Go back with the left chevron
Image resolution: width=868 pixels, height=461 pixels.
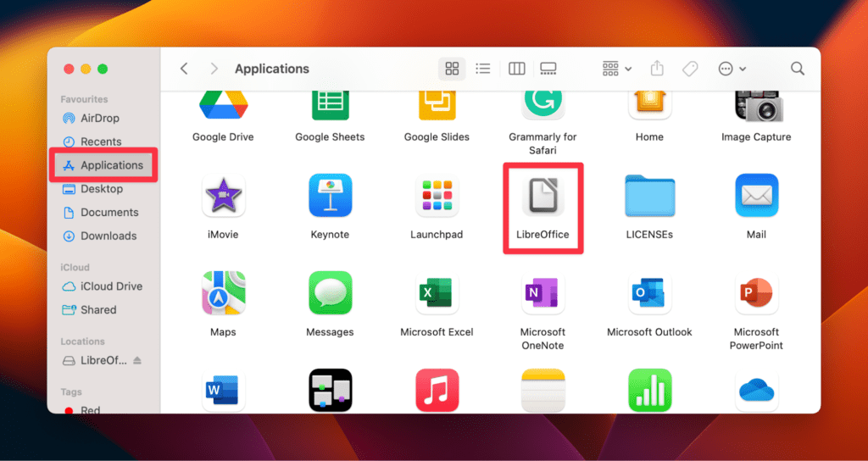click(184, 69)
